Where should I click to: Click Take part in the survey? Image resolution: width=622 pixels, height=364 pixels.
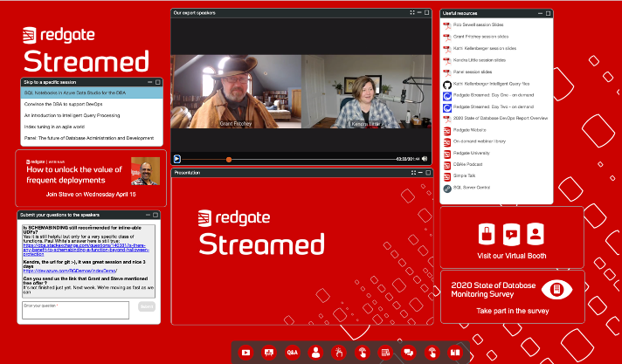coord(513,311)
